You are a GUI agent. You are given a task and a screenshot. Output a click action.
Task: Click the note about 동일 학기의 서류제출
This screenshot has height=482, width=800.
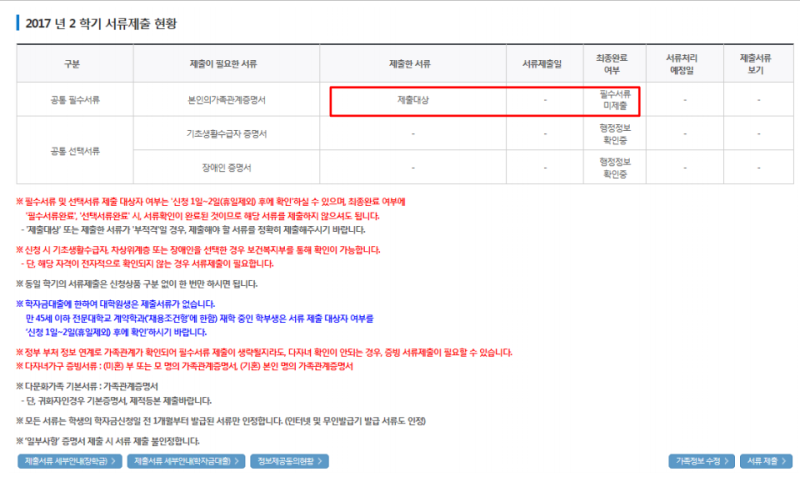click(x=137, y=284)
